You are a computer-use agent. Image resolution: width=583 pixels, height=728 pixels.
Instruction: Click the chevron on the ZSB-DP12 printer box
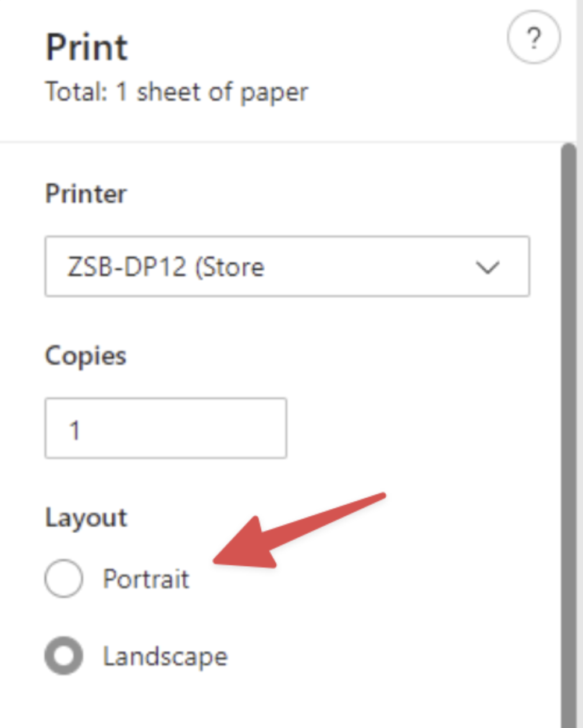pyautogui.click(x=488, y=267)
